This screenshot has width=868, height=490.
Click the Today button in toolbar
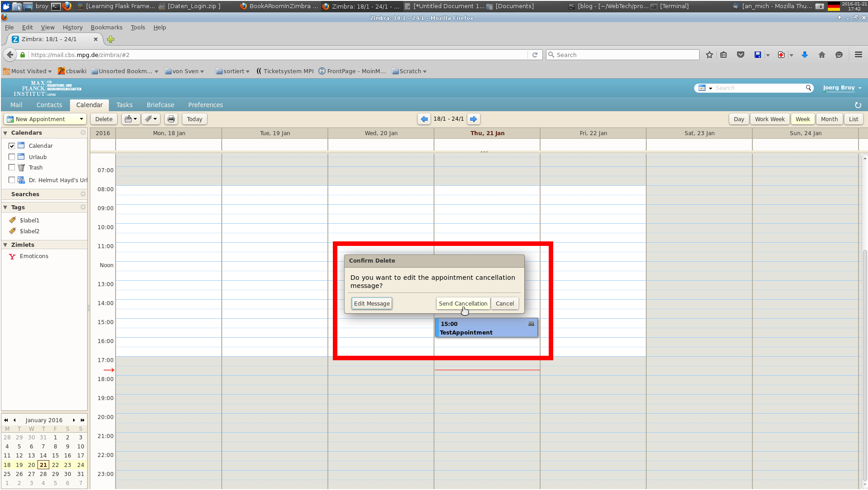pyautogui.click(x=194, y=119)
